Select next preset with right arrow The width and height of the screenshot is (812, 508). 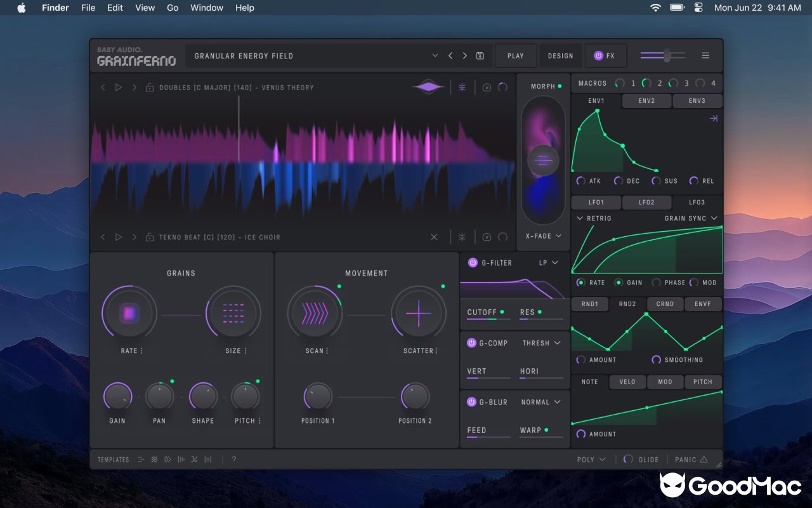point(464,56)
